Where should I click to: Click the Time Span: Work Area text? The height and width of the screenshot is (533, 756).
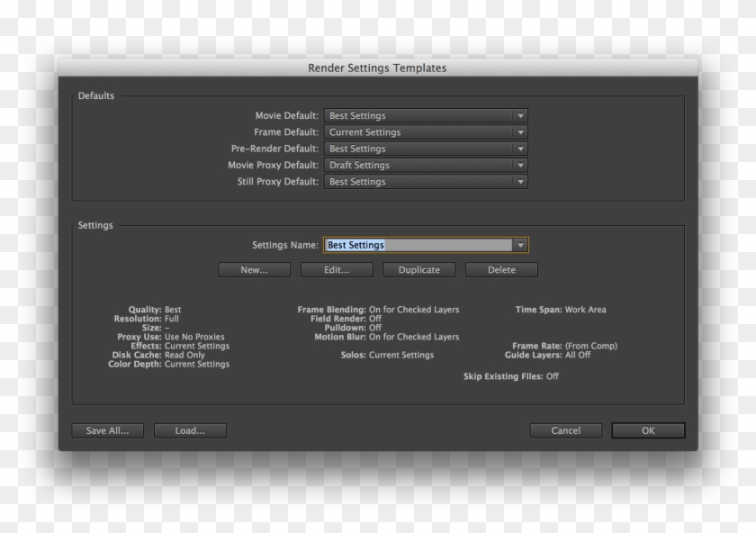pyautogui.click(x=561, y=310)
